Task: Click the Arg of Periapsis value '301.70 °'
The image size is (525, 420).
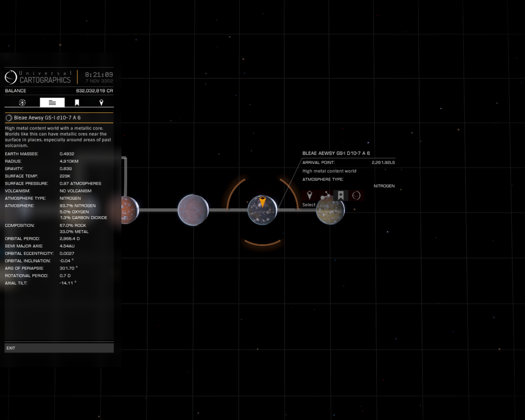Action: coord(68,268)
